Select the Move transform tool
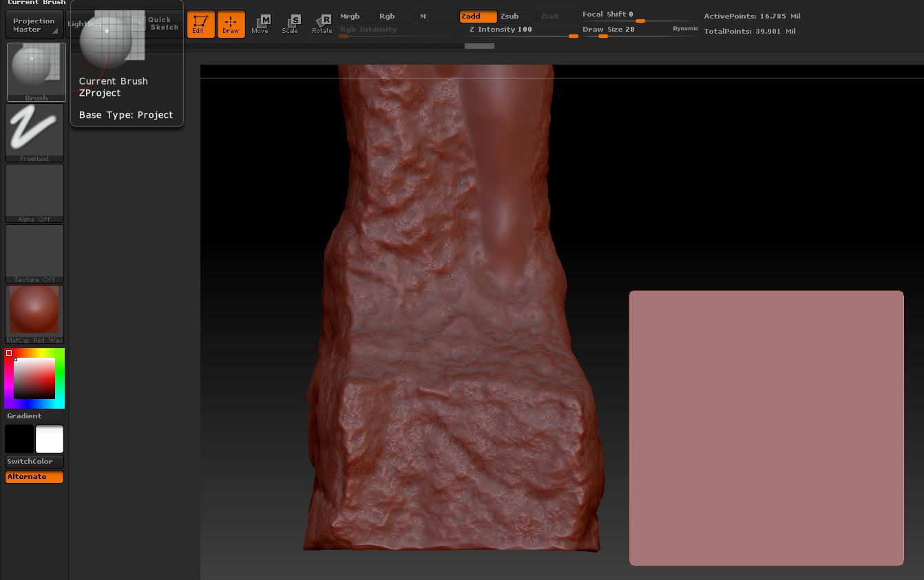 [x=260, y=24]
